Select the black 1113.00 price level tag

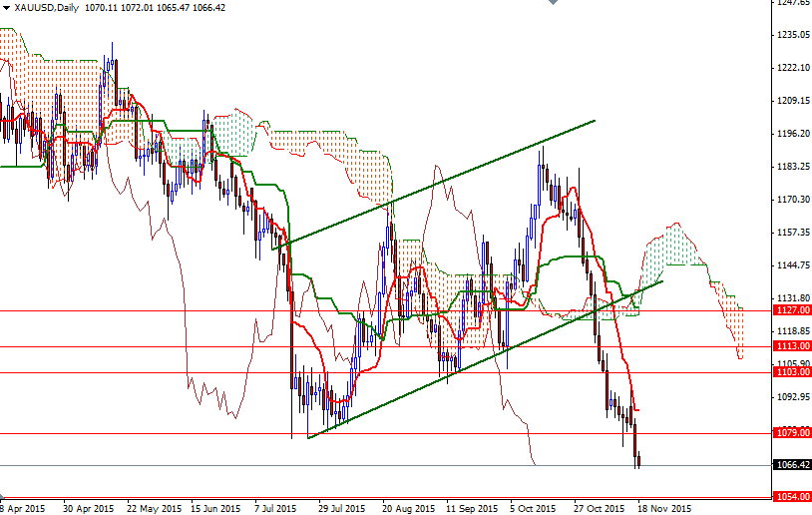tap(790, 346)
